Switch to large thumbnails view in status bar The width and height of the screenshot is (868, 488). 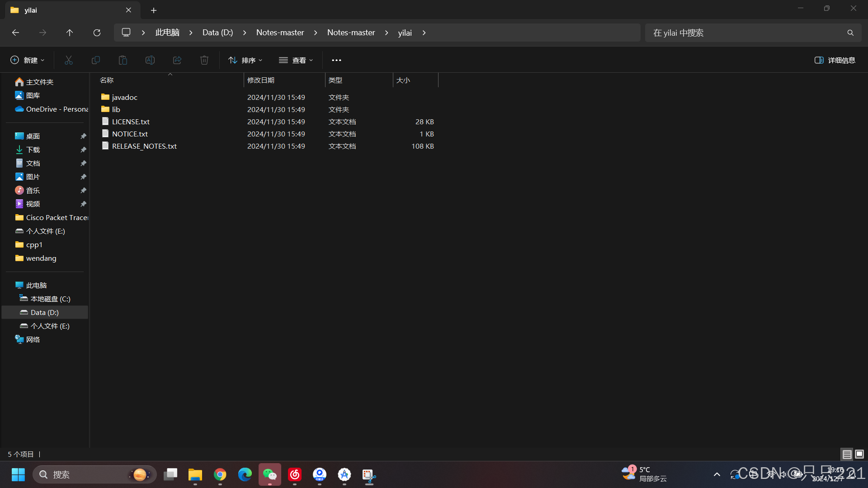[859, 454]
